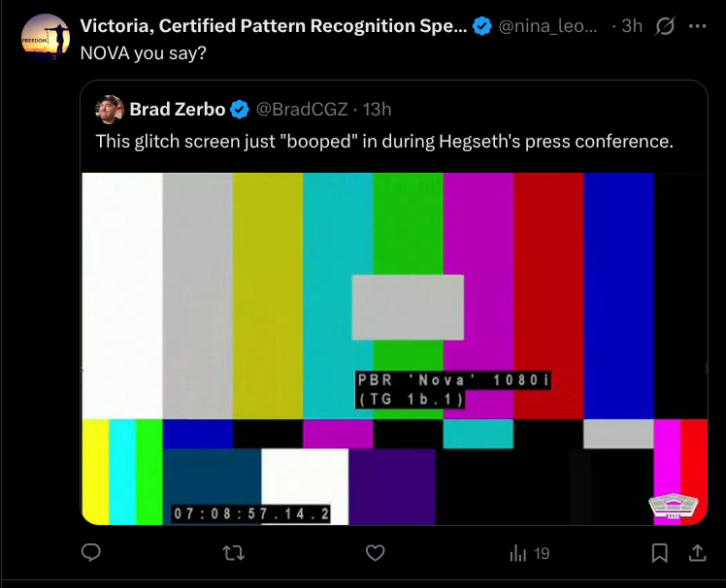Screen dimensions: 726x588
Task: Open the 3h timestamp link
Action: 632,26
